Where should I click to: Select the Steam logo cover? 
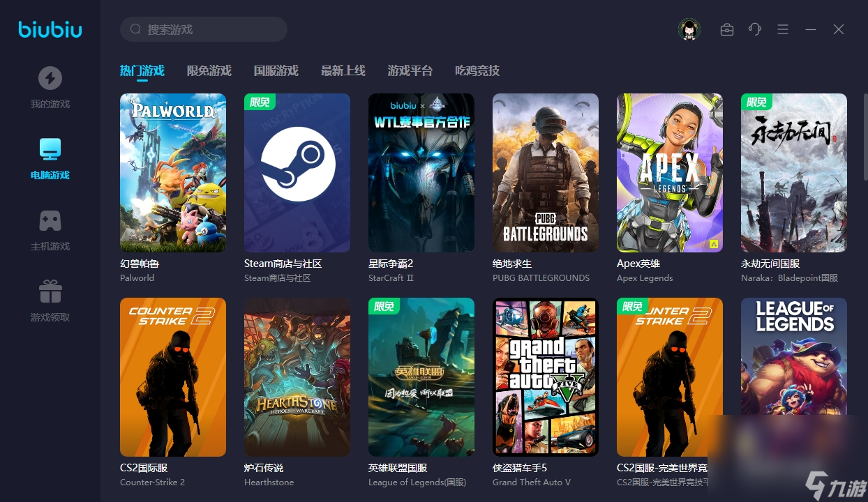(x=297, y=173)
